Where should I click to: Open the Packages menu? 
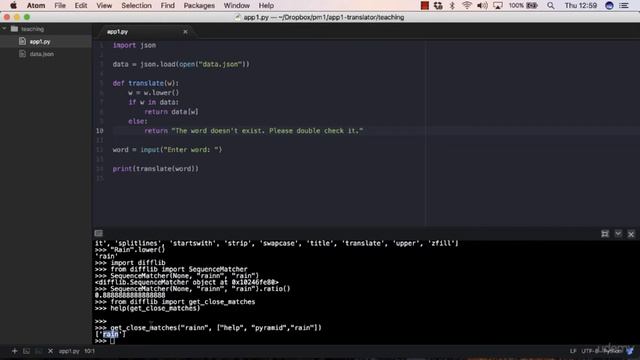[199, 5]
